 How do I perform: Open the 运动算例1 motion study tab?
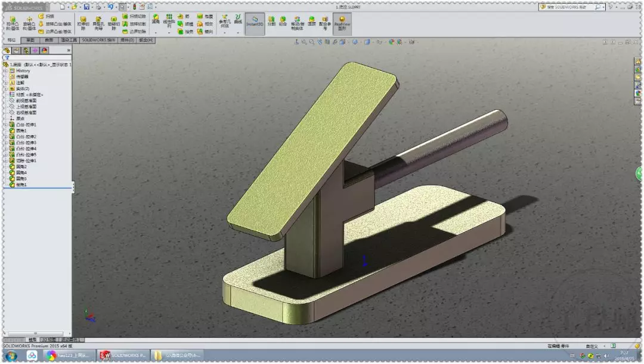tap(71, 340)
